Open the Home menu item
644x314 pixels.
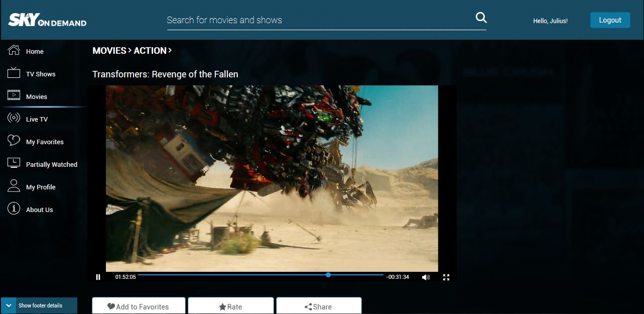click(35, 51)
